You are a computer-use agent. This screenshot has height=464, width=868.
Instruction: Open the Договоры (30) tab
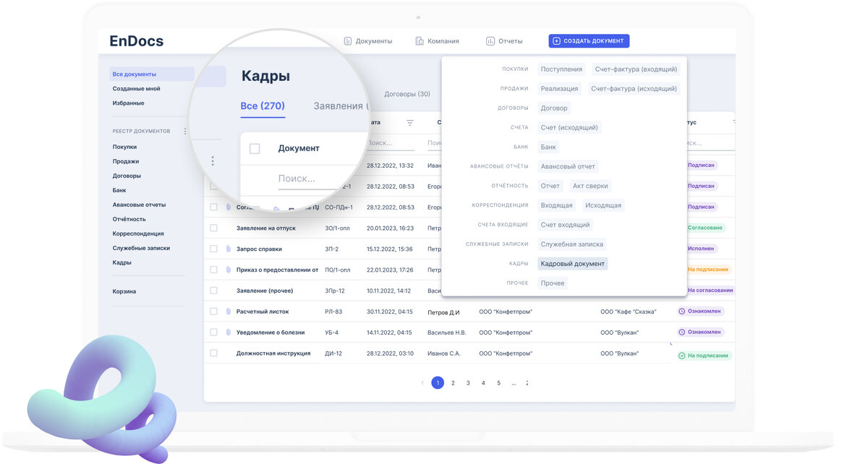pos(406,94)
